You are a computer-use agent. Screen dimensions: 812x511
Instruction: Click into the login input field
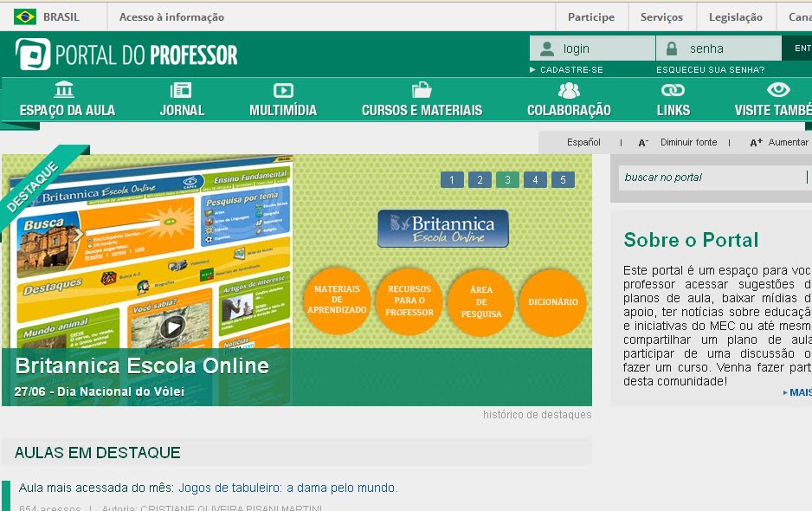pos(592,49)
